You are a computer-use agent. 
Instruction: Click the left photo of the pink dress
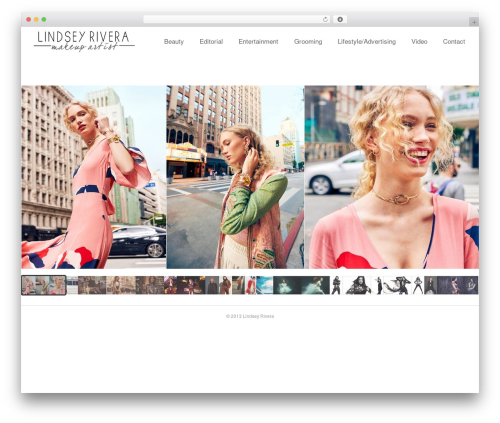point(94,177)
